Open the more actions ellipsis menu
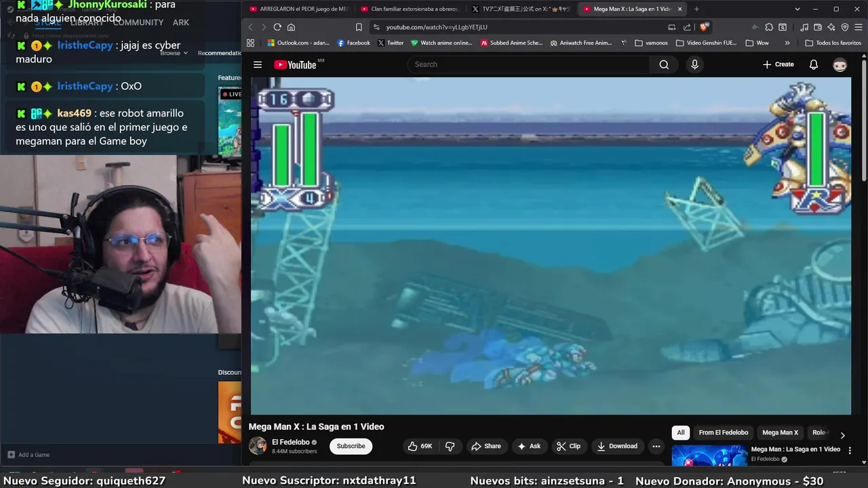 (656, 446)
